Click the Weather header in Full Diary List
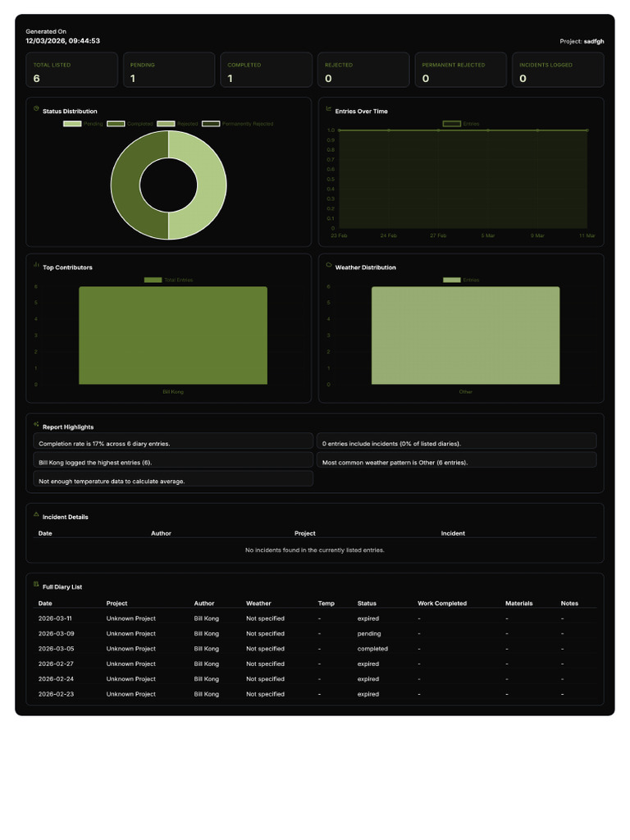Screen dimensions: 630x840 pos(258,604)
